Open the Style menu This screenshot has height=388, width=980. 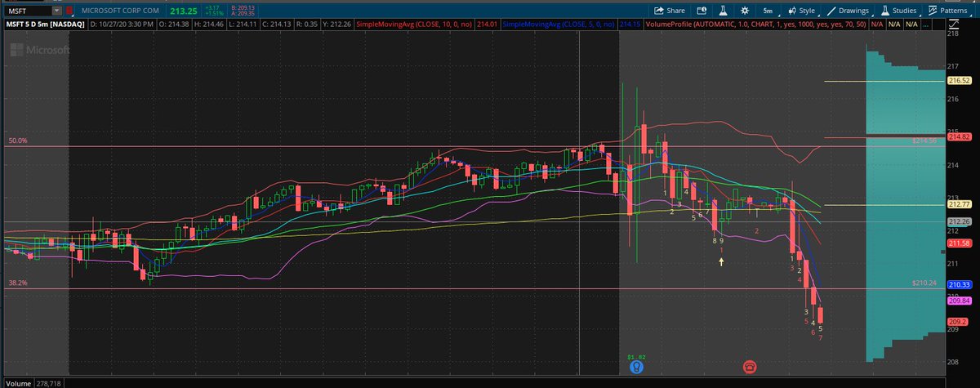pyautogui.click(x=800, y=11)
